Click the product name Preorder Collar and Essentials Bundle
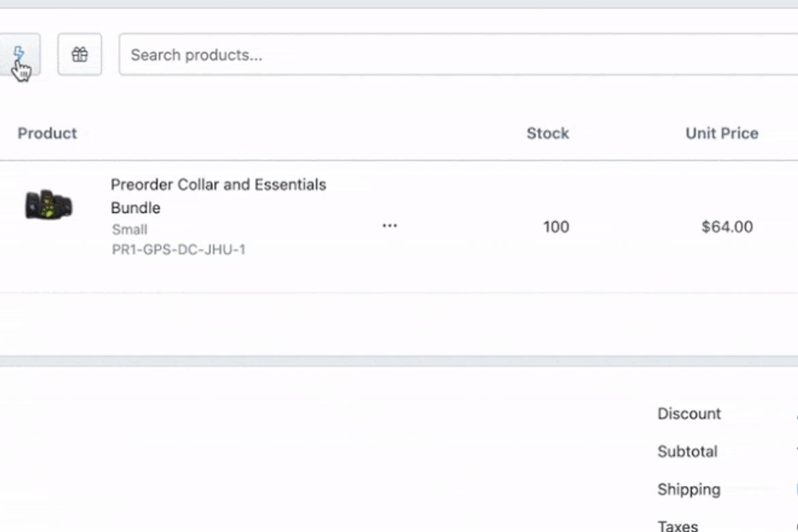 (x=218, y=196)
